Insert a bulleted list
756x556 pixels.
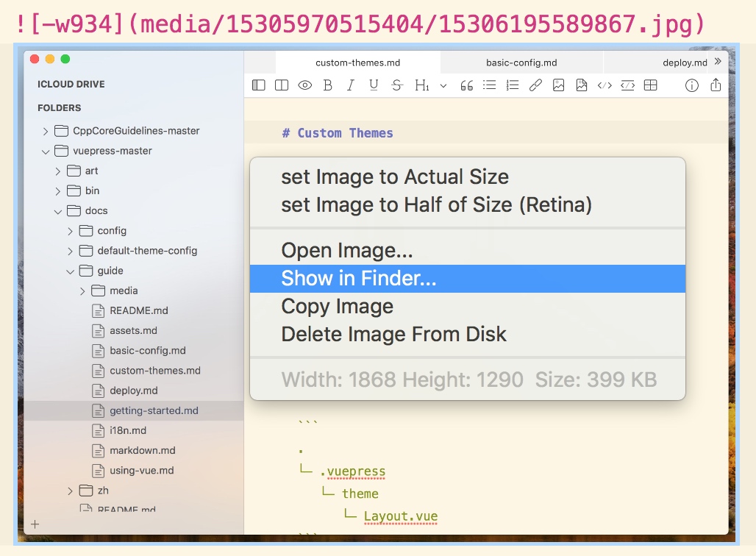coord(489,85)
